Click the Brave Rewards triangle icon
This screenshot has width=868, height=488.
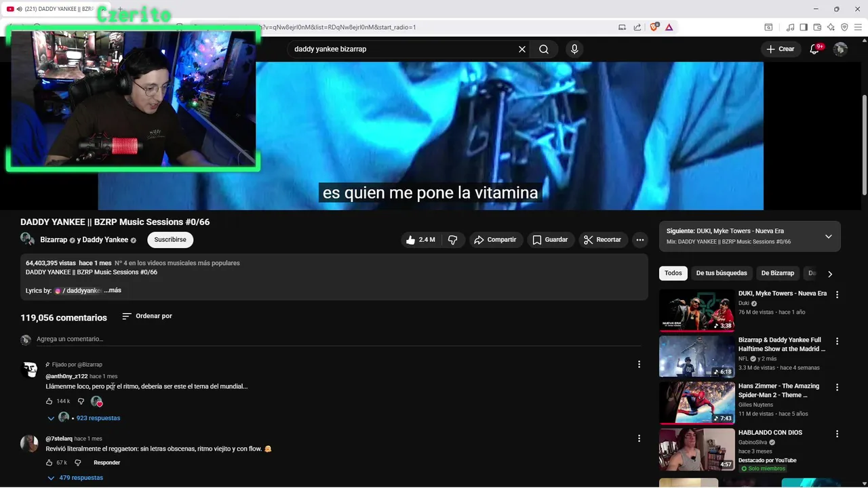click(669, 27)
